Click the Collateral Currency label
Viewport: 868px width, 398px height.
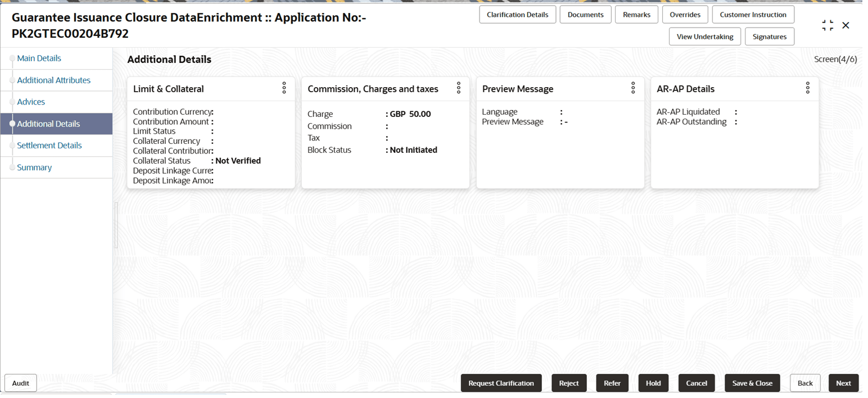[166, 141]
